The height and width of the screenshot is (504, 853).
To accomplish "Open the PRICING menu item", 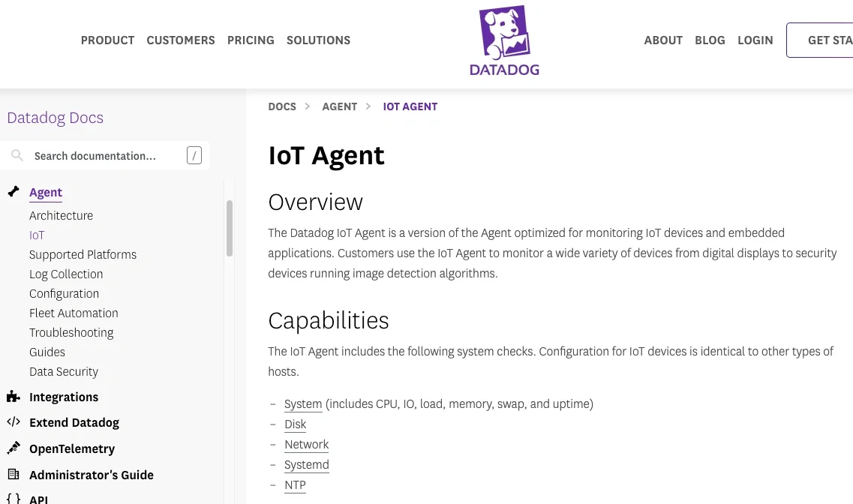I will (251, 40).
